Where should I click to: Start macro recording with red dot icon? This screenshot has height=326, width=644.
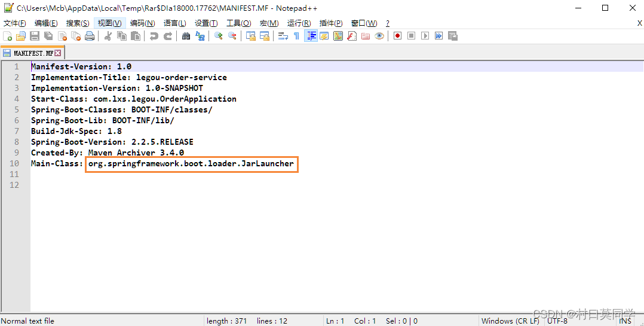[397, 36]
